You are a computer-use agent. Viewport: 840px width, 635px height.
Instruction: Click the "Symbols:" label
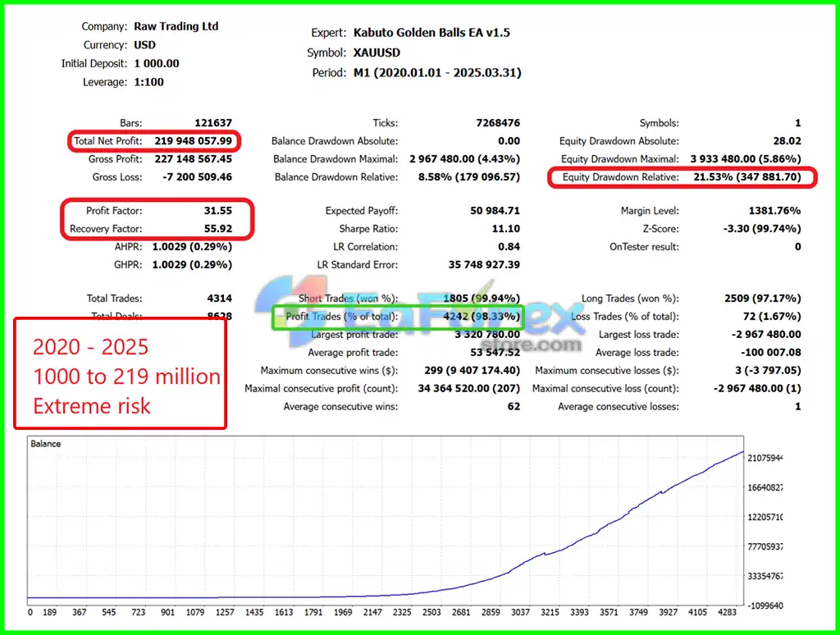click(x=659, y=123)
